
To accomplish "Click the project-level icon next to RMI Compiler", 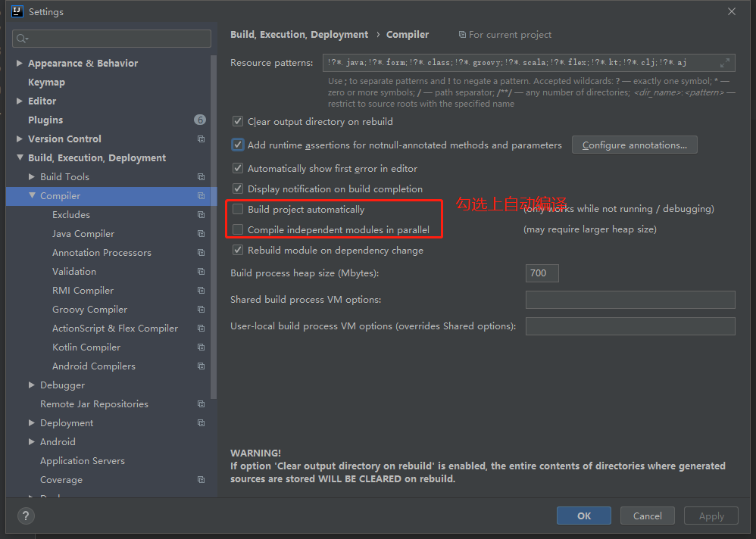I will (201, 291).
